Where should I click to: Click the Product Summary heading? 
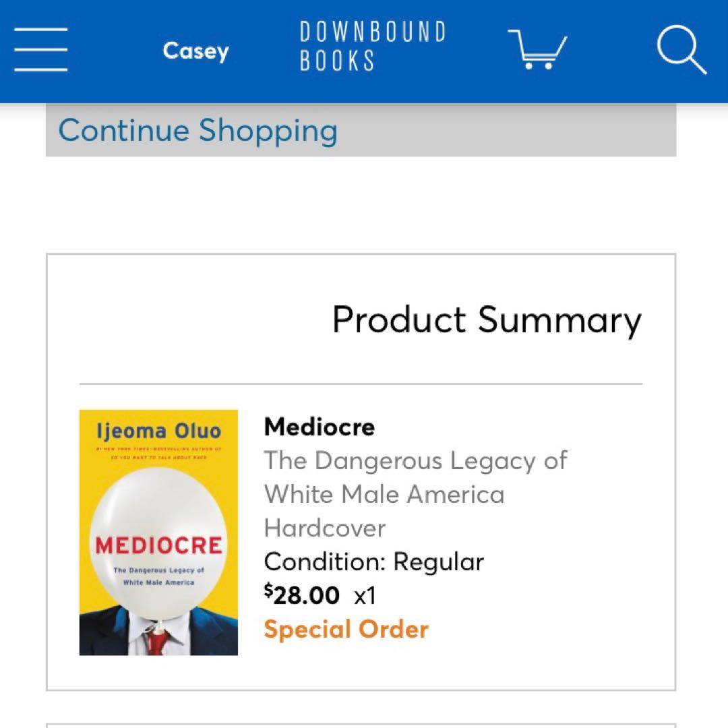click(487, 320)
